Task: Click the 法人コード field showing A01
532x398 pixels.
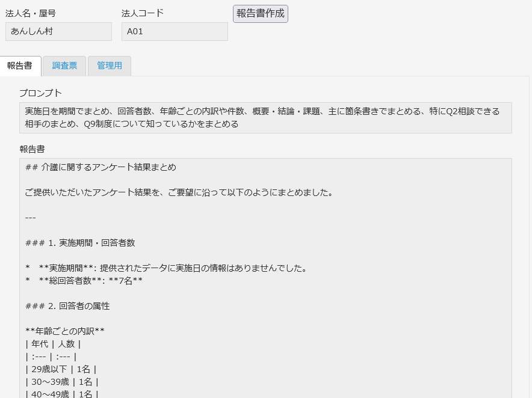Action: tap(175, 31)
